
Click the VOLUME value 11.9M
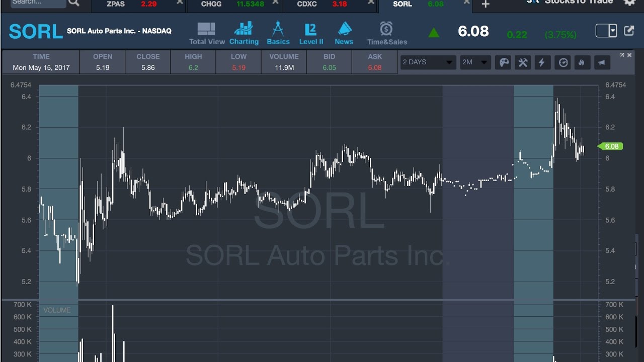(x=284, y=67)
